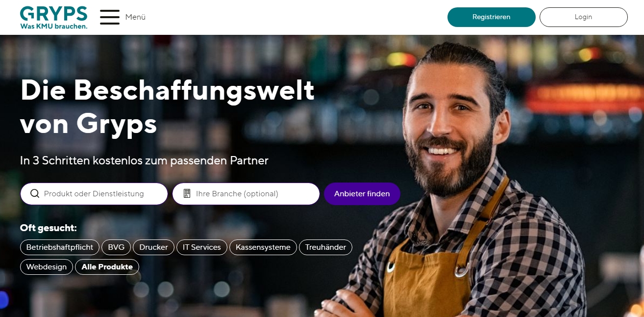Click Anbieter finden button
Image resolution: width=644 pixels, height=317 pixels.
tap(362, 194)
